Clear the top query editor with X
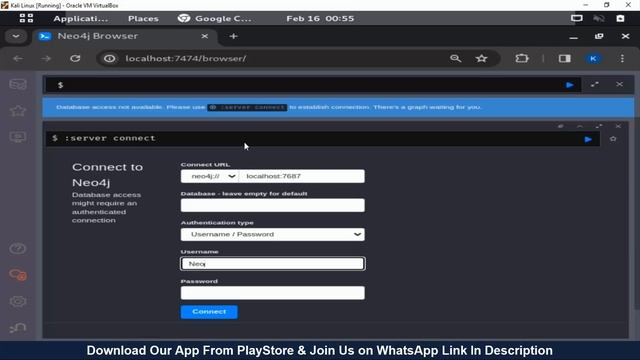This screenshot has height=360, width=640. pyautogui.click(x=620, y=84)
